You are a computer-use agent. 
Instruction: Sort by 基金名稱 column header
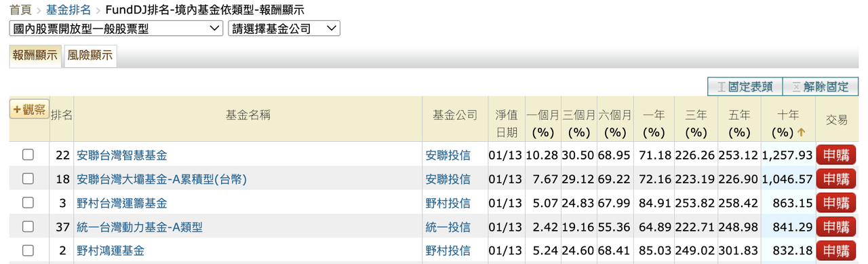(x=248, y=116)
